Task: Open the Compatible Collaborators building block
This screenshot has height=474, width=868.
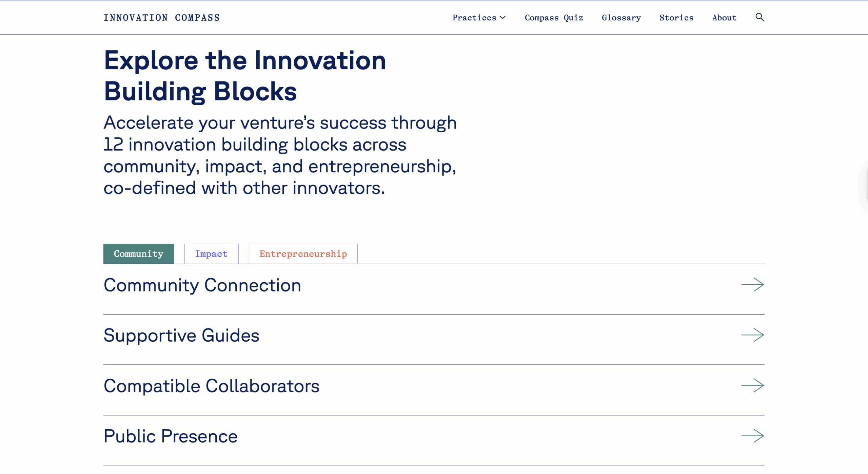Action: tap(212, 386)
